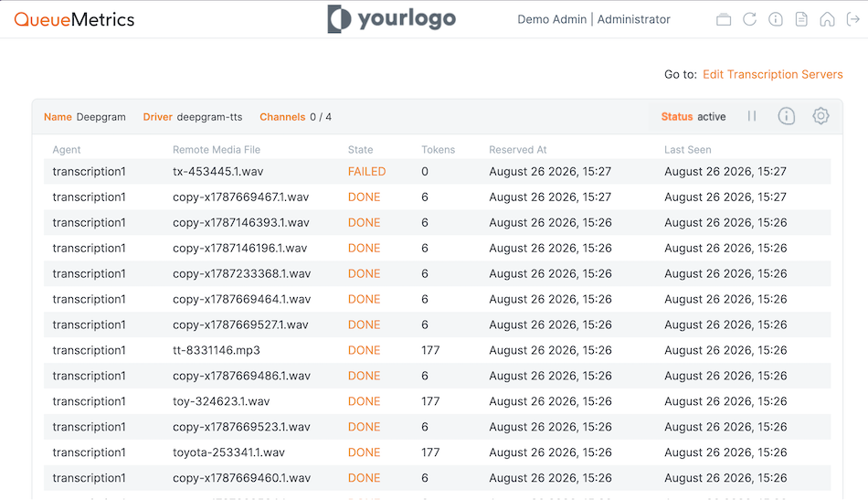The image size is (868, 500).
Task: Click the briefcase icon in header
Action: (724, 19)
